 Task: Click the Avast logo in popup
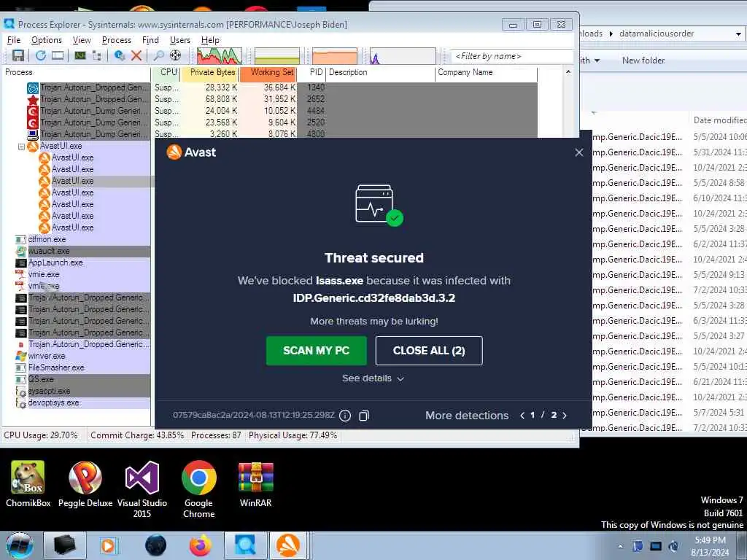tap(191, 152)
